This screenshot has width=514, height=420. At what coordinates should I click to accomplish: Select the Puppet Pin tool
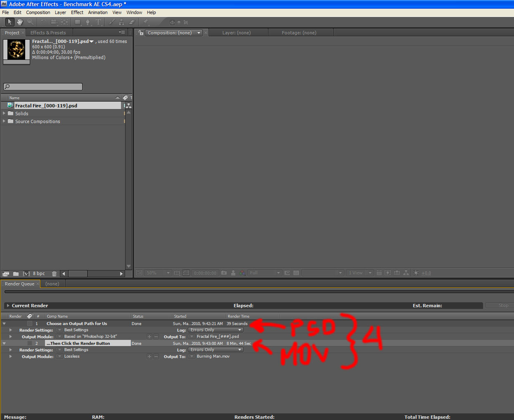point(146,22)
